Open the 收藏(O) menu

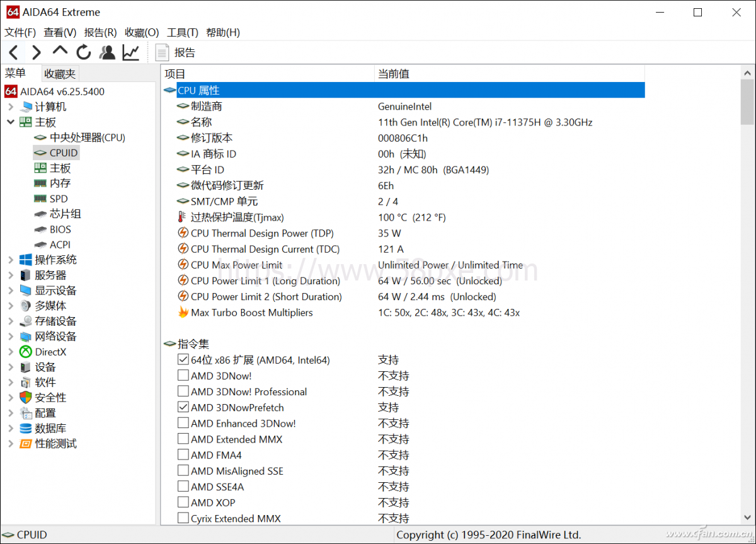[142, 33]
